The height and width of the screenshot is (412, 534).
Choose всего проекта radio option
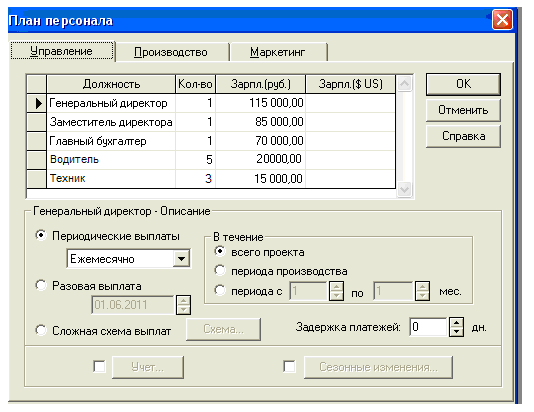point(220,252)
